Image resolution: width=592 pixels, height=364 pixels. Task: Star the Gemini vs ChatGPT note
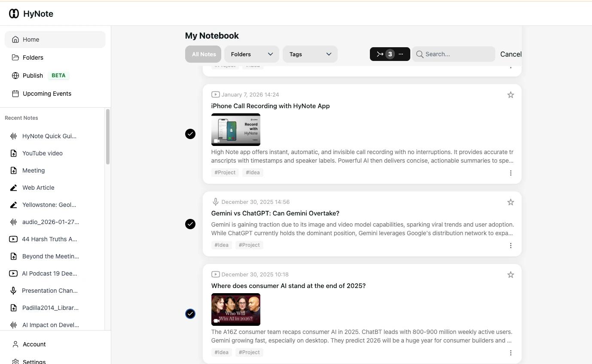coord(510,202)
